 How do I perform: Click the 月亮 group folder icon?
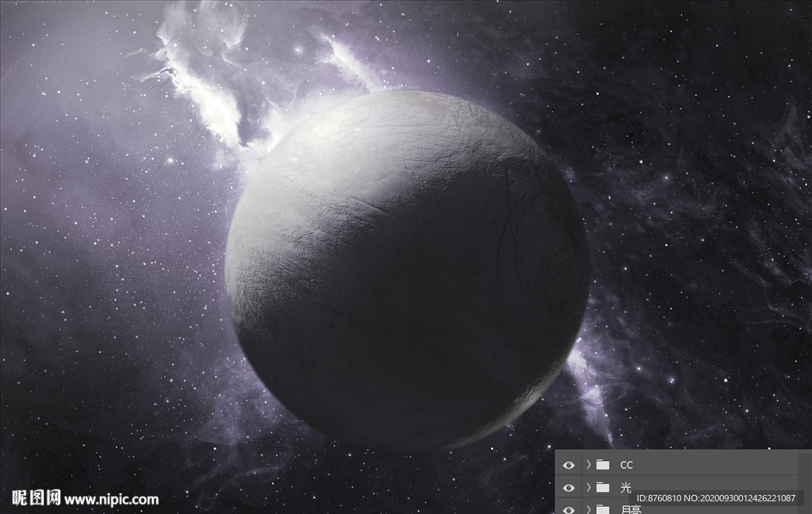coord(603,509)
